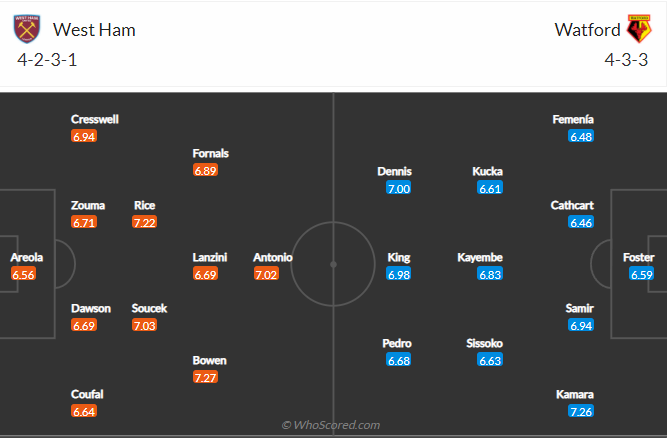Select player Lanzini's name
This screenshot has height=438, width=667.
210,257
